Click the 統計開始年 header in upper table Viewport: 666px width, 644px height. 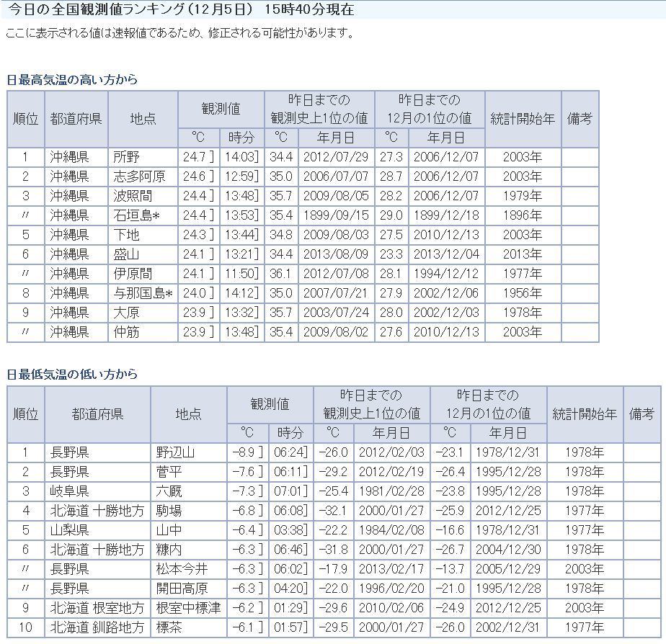[523, 118]
